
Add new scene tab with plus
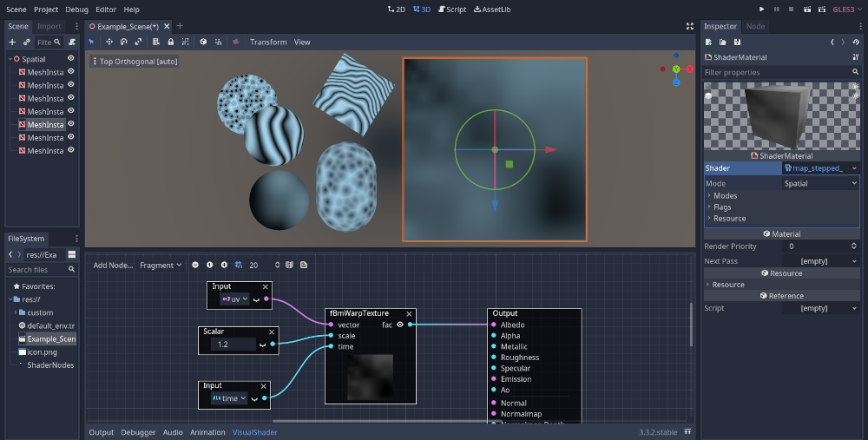[180, 26]
